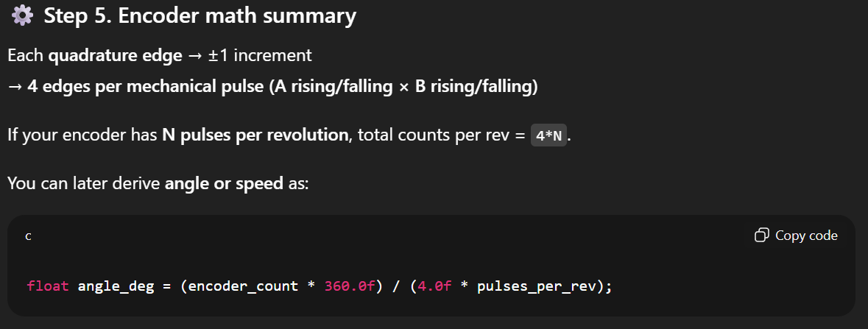Click the "c" language label of code block

pos(28,236)
